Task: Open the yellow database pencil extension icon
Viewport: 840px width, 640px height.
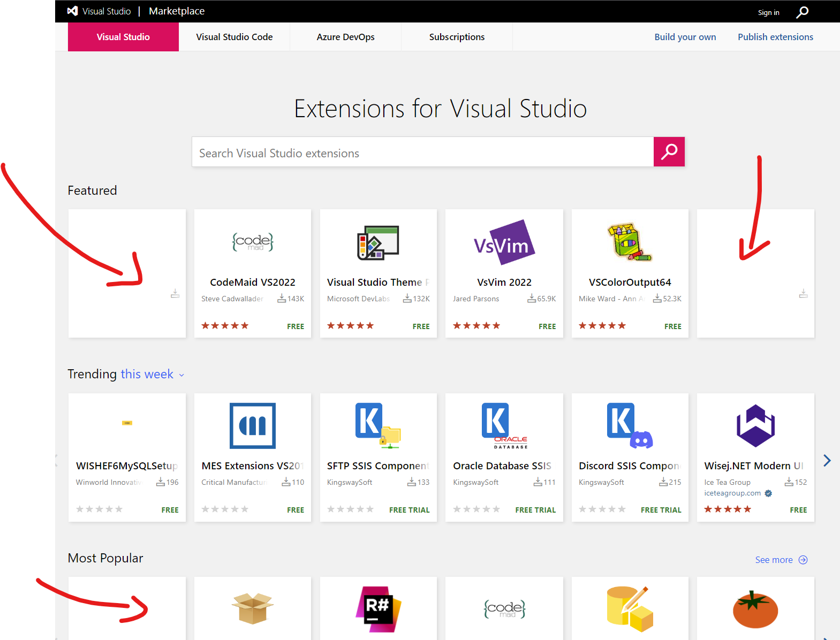Action: point(630,609)
